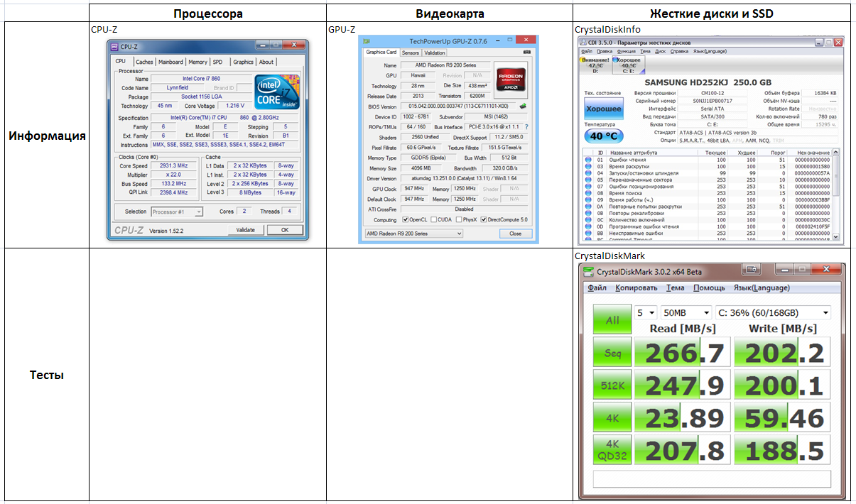Click the green Seq benchmark button
The height and width of the screenshot is (504, 856).
pyautogui.click(x=612, y=354)
